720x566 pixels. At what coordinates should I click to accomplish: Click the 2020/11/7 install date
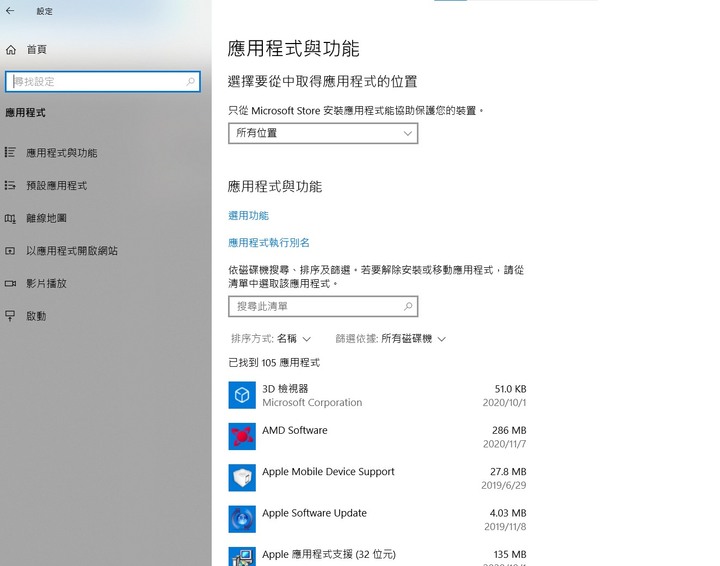click(505, 444)
